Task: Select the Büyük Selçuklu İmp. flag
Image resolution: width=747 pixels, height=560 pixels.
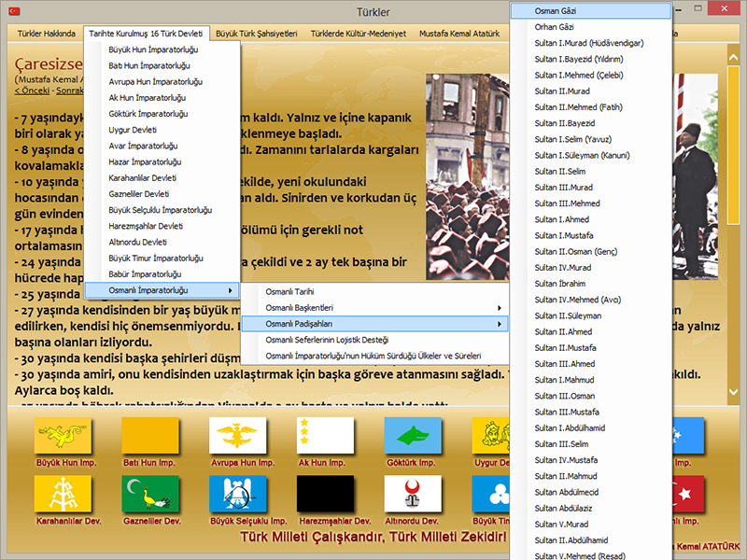Action: tap(236, 494)
